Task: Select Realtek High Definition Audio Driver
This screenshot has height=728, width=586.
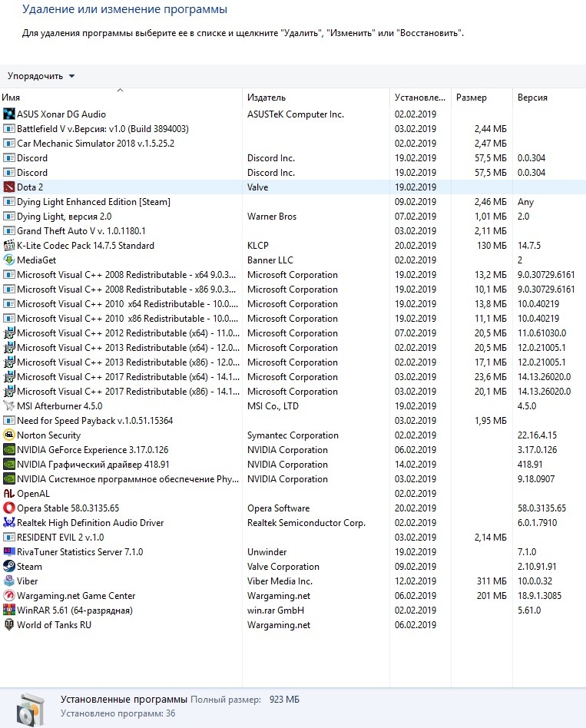Action: pos(90,523)
